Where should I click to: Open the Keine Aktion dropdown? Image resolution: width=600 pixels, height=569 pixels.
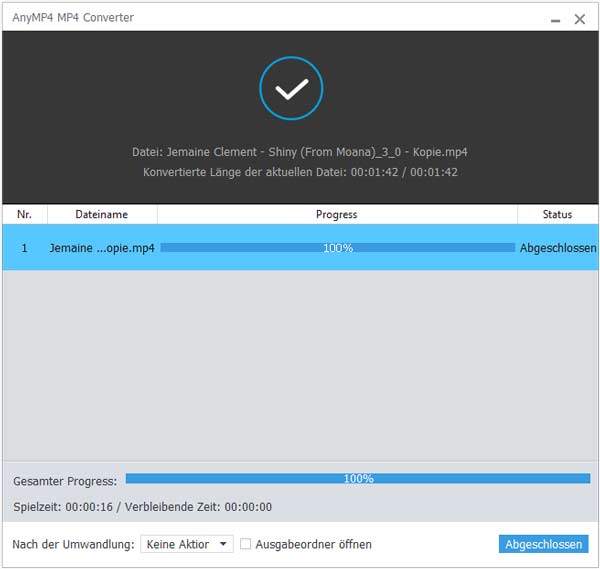[x=187, y=544]
